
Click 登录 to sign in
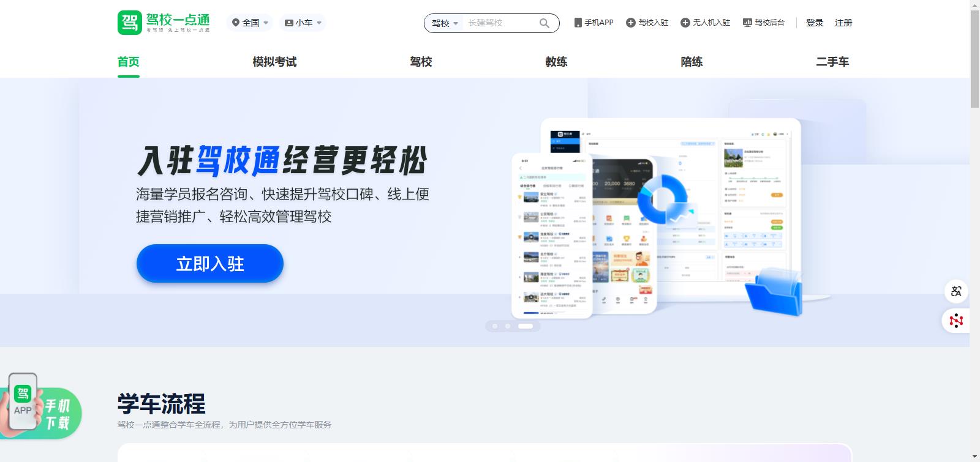point(815,23)
